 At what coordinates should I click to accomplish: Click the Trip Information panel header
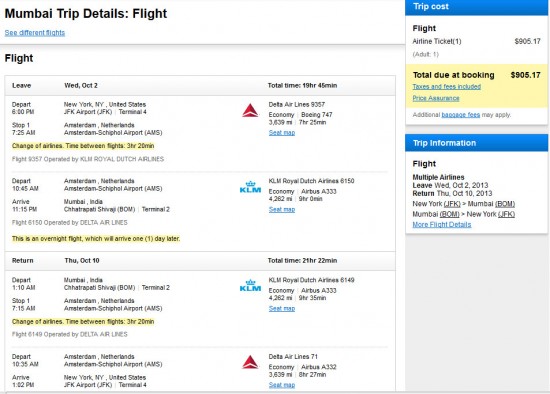coord(476,143)
